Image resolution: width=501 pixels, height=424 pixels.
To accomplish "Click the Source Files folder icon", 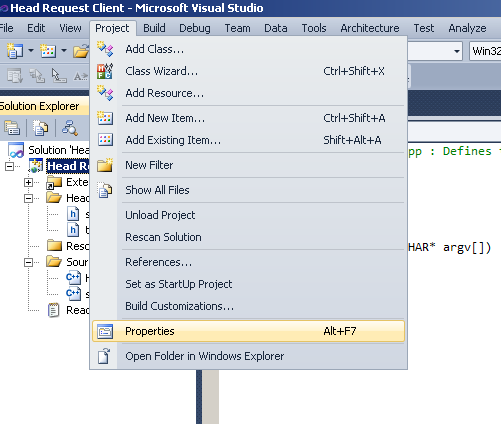I will coord(54,262).
